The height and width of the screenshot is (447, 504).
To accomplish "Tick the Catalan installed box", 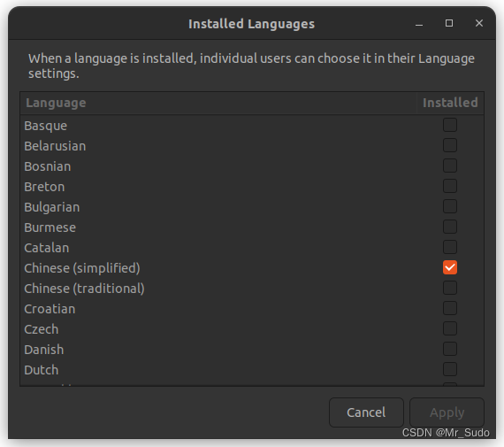I will 450,247.
